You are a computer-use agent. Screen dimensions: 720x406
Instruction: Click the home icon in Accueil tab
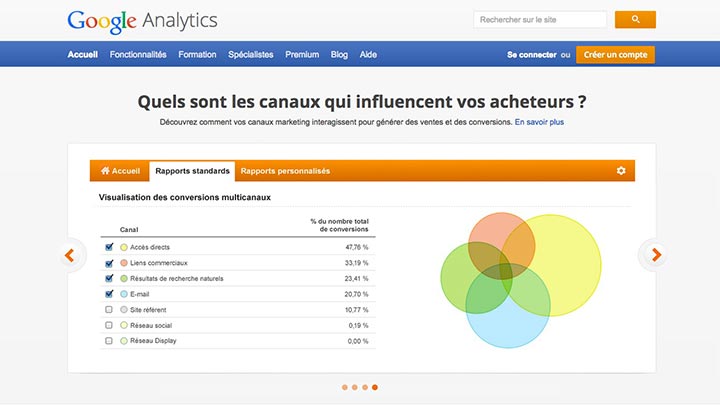pyautogui.click(x=105, y=171)
